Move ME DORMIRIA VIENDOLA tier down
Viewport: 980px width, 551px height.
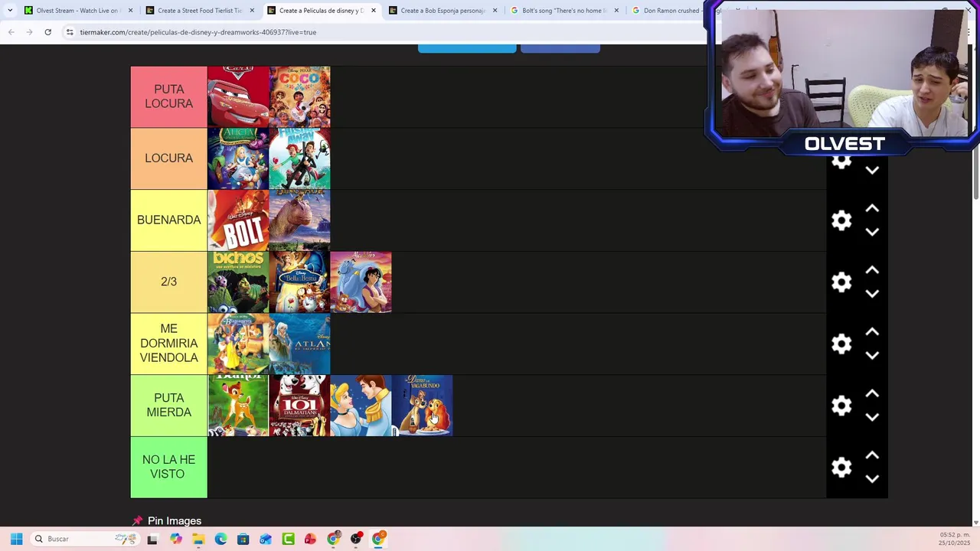tap(872, 356)
